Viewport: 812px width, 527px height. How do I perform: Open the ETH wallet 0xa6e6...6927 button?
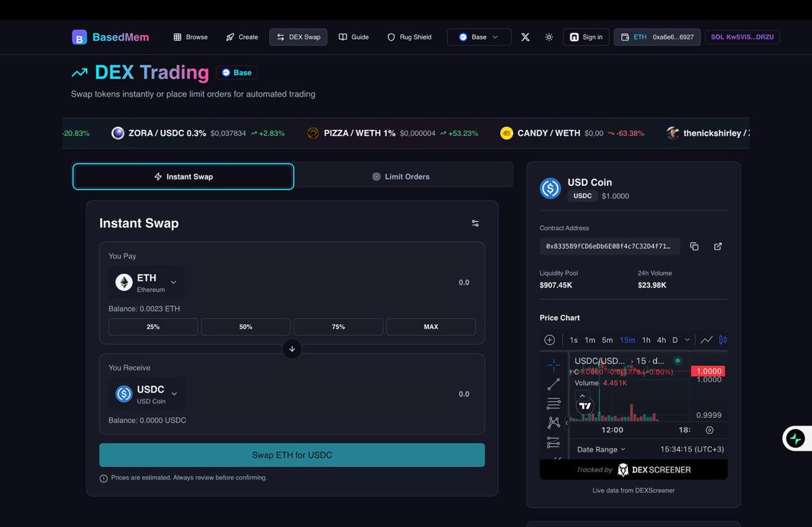(x=657, y=37)
